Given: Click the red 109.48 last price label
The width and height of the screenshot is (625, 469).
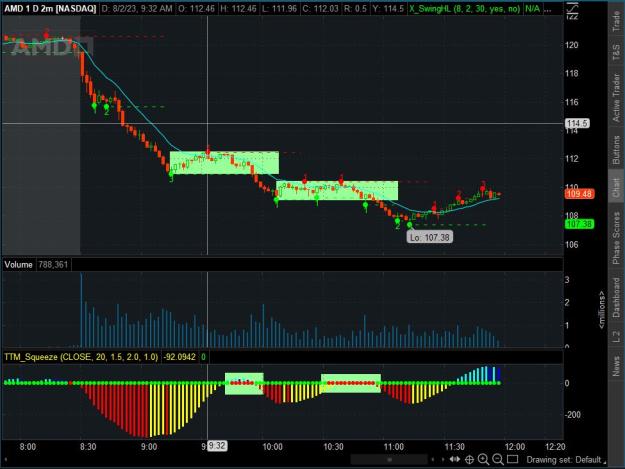Looking at the screenshot, I should (579, 194).
